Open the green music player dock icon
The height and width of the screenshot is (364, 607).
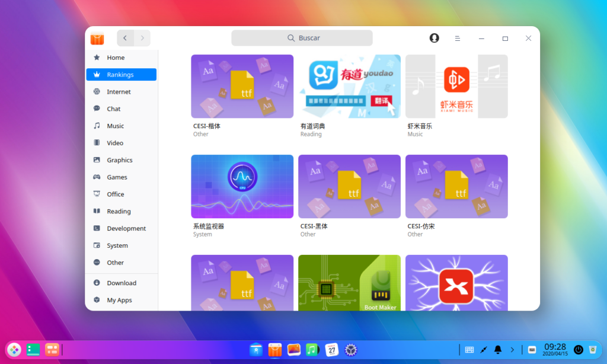click(312, 350)
